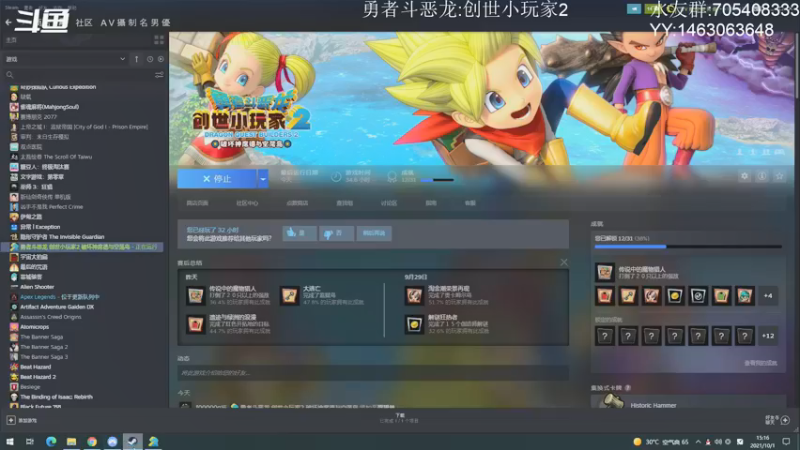The height and width of the screenshot is (450, 800).
Task: Toggle library grid view icon
Action: [159, 40]
